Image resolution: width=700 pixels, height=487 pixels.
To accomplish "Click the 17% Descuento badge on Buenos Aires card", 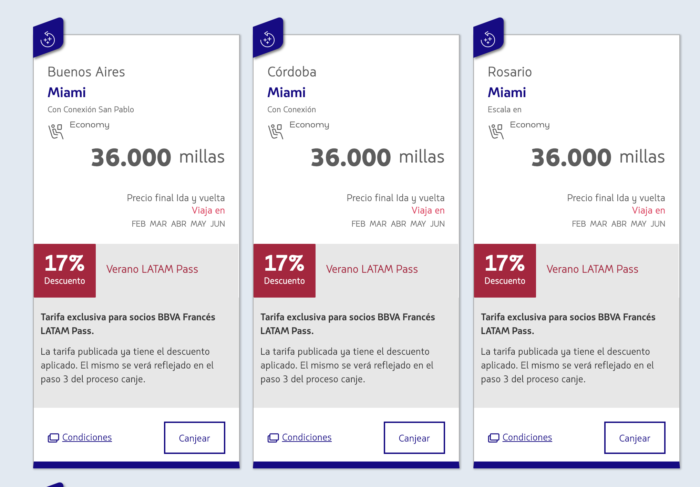I will pos(64,270).
